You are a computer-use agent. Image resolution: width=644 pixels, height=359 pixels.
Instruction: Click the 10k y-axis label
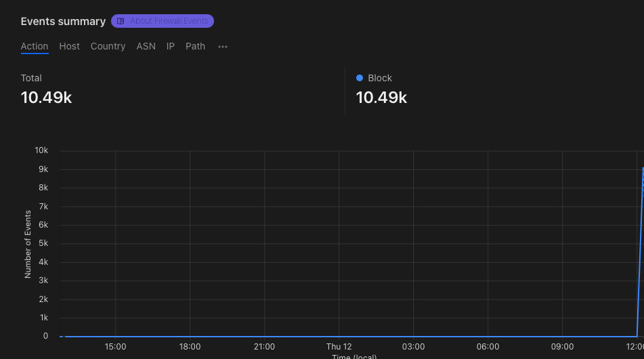41,150
